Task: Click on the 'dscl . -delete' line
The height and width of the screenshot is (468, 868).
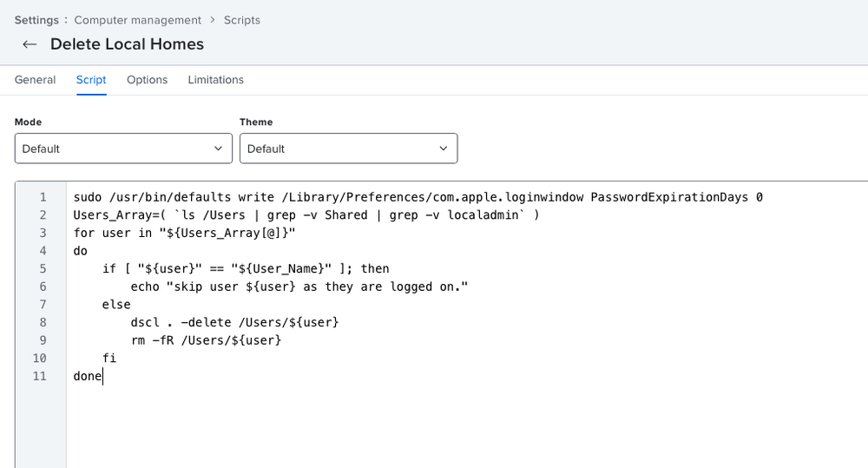Action: [x=234, y=322]
